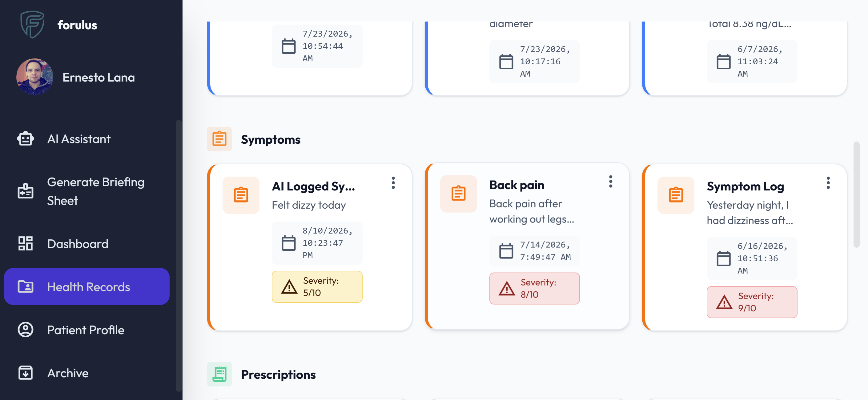Click Ernesto Lana's profile photo
The image size is (868, 400).
[35, 77]
